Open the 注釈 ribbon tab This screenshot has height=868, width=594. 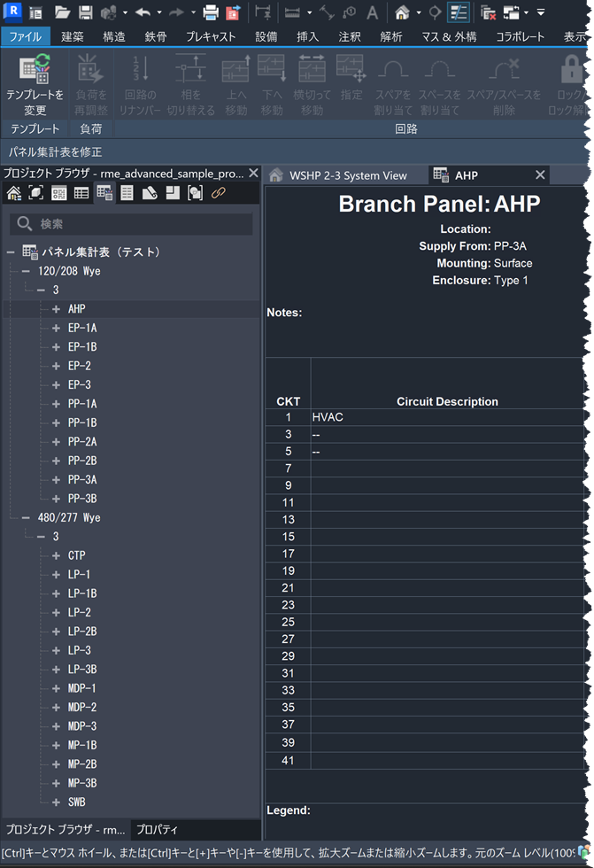(350, 36)
